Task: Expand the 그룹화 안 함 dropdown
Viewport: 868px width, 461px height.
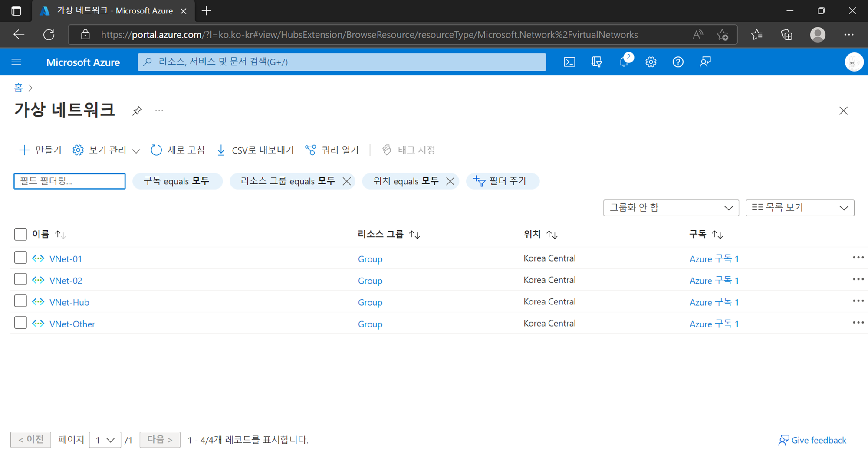Action: [671, 208]
